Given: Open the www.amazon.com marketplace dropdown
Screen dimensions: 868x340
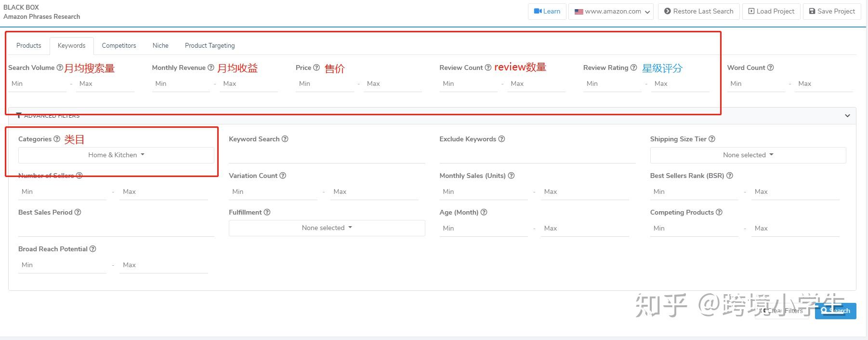Looking at the screenshot, I should pyautogui.click(x=611, y=12).
